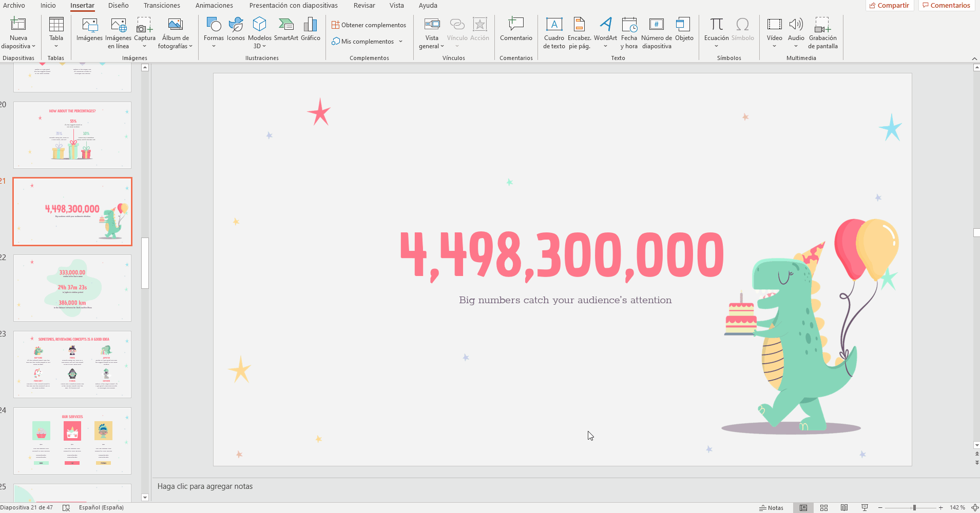Screen dimensions: 980x513
Task: Click Nueva diapositiva icon
Action: tap(18, 24)
